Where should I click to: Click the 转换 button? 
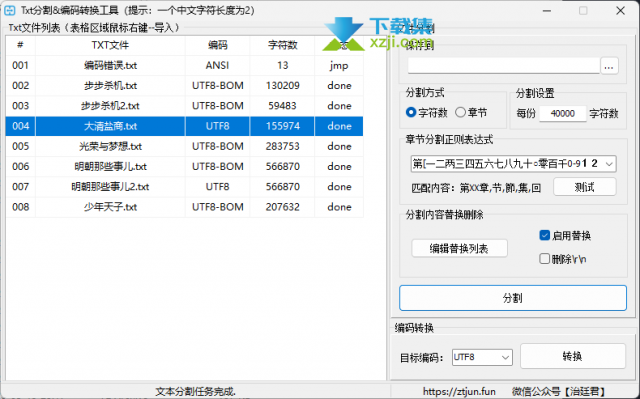(x=572, y=357)
